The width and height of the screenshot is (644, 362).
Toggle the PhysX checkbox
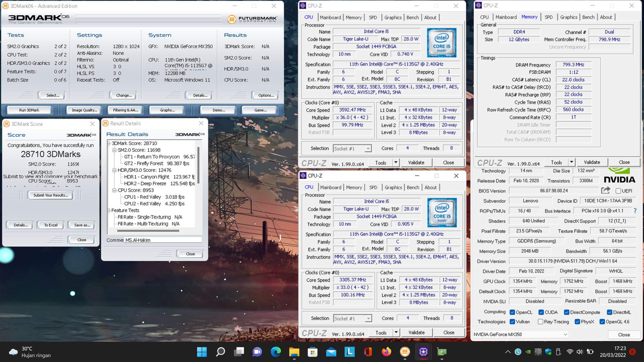point(577,321)
